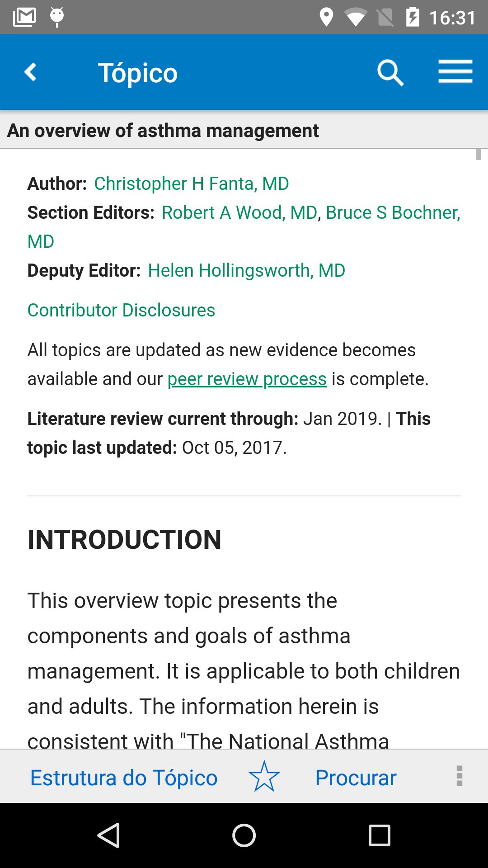Open Robert A Wood, MD link
The width and height of the screenshot is (488, 868).
(239, 212)
